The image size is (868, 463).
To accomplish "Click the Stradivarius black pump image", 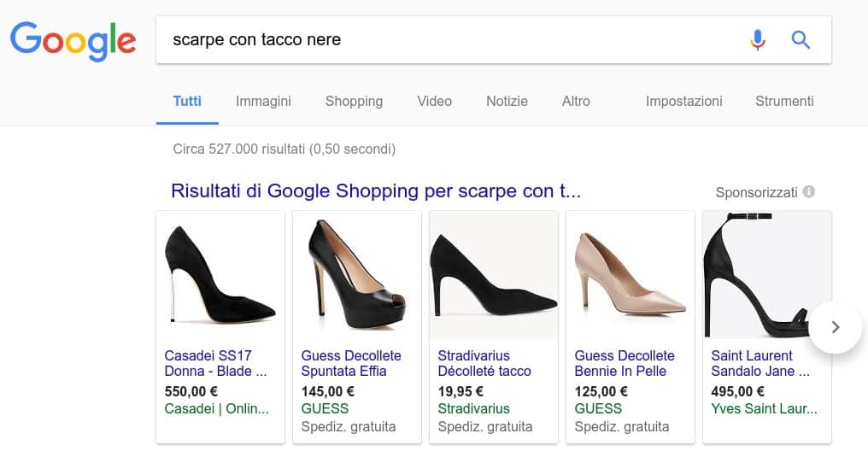I will (x=494, y=275).
